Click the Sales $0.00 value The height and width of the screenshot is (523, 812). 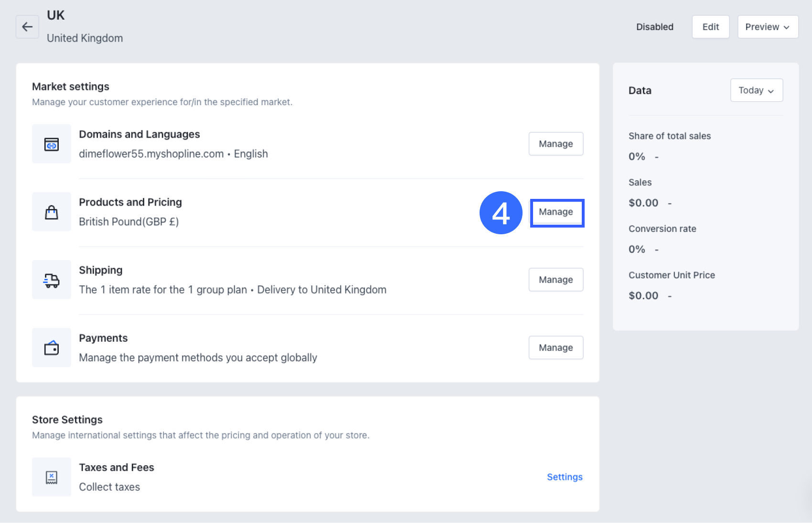(643, 203)
